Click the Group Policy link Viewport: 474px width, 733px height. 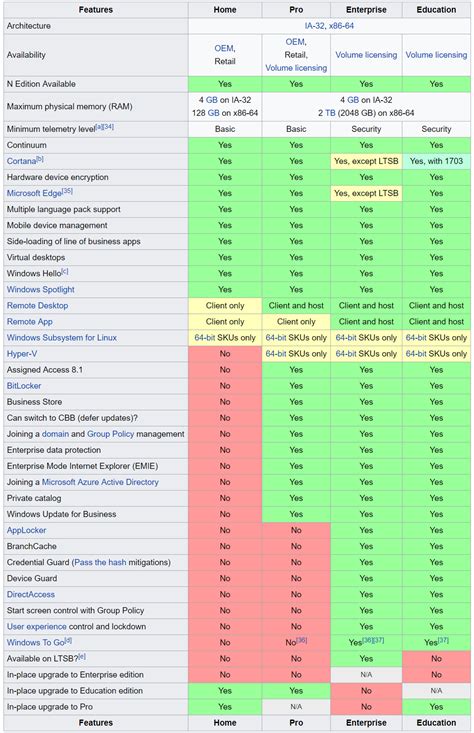click(x=110, y=434)
